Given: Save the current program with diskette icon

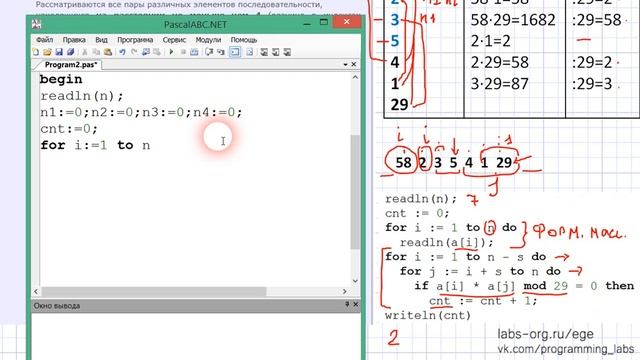Looking at the screenshot, I should tap(59, 52).
